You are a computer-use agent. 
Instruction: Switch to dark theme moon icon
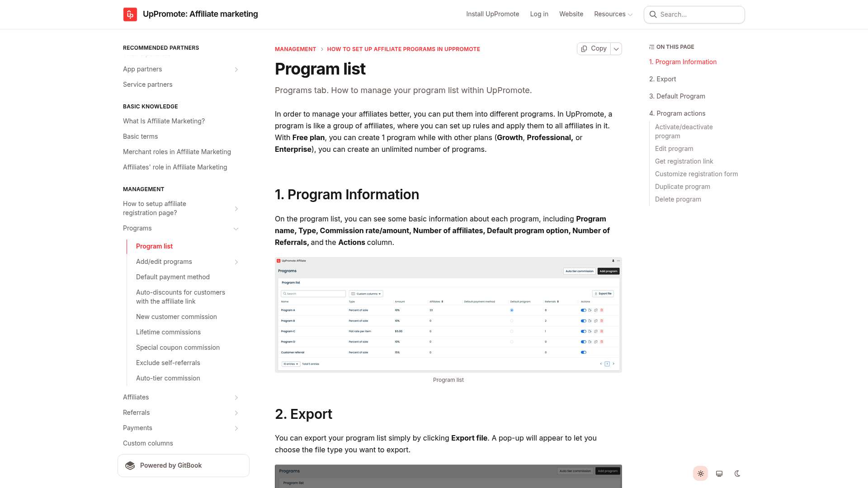coord(737,474)
